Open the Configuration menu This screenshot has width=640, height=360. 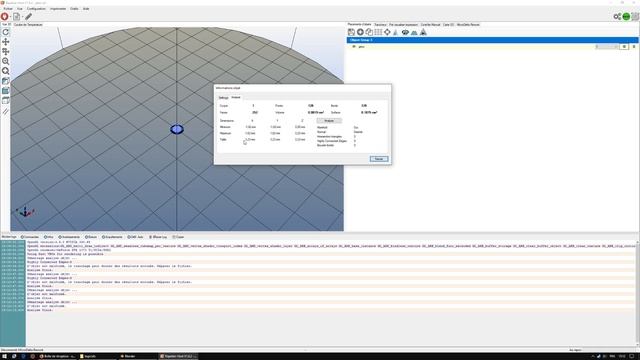[36, 9]
